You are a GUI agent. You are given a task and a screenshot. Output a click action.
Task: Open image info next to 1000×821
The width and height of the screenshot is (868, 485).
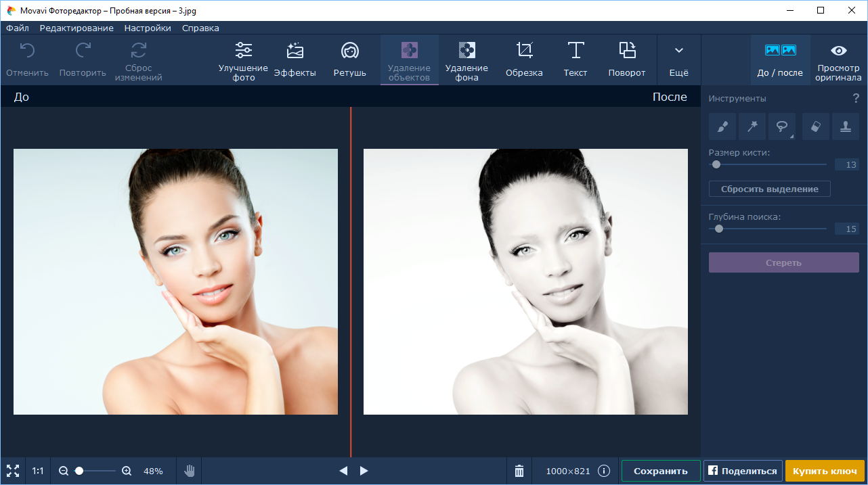click(x=604, y=471)
